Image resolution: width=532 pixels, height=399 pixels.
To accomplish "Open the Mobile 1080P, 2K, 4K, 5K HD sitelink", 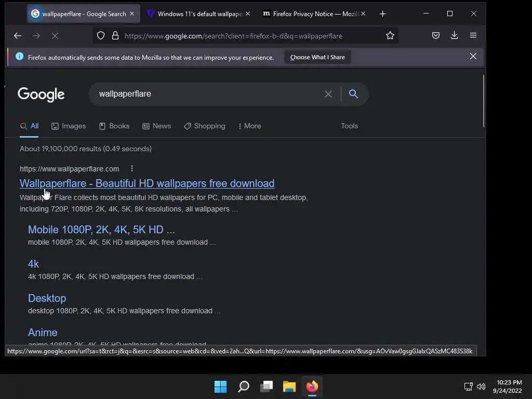I will point(101,230).
